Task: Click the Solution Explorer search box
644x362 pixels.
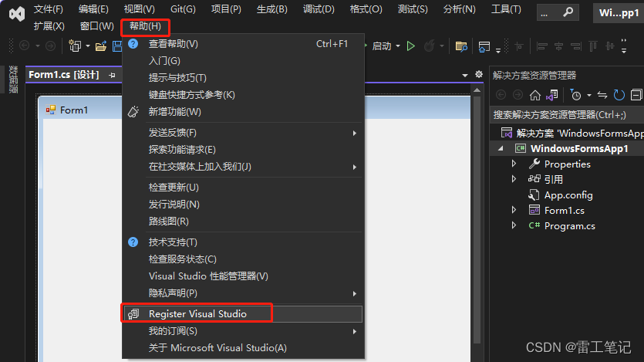Action: (568, 115)
